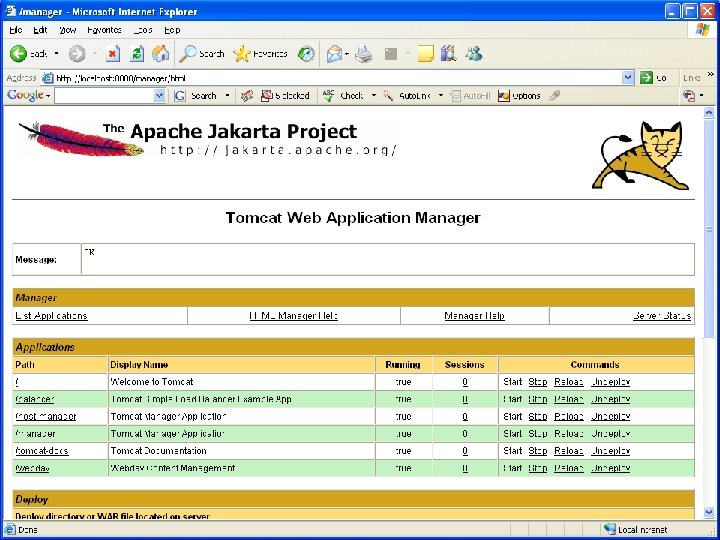
Task: Open the Server Status link
Action: (662, 316)
